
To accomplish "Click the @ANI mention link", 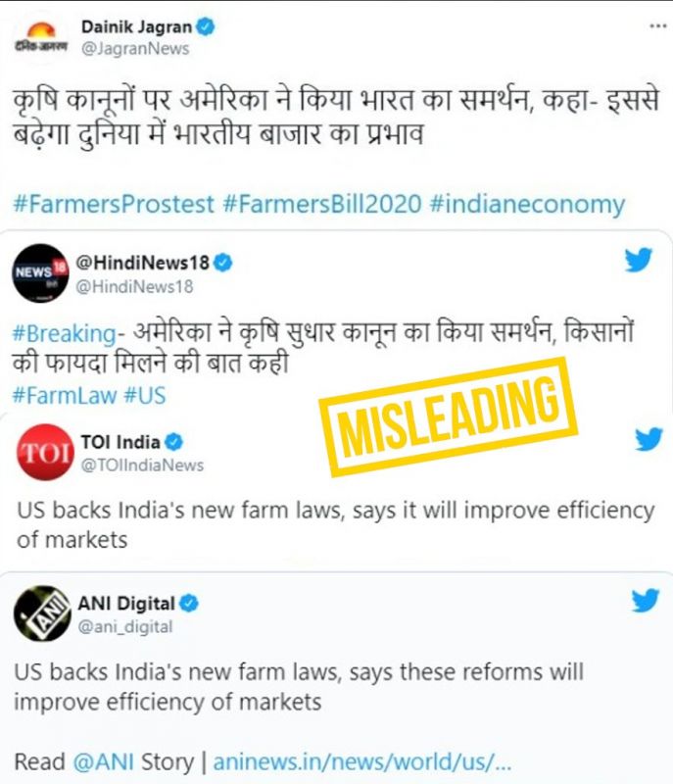I will pyautogui.click(x=104, y=762).
